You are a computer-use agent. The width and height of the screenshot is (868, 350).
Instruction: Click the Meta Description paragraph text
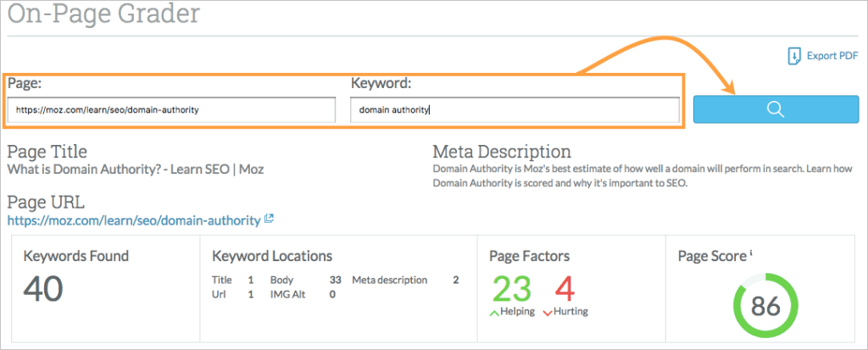tap(643, 176)
